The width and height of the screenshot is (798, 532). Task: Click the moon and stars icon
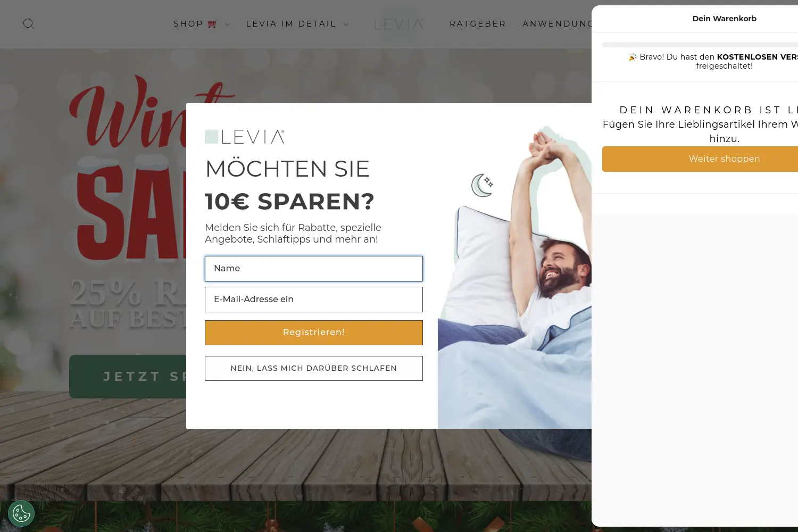(x=483, y=185)
